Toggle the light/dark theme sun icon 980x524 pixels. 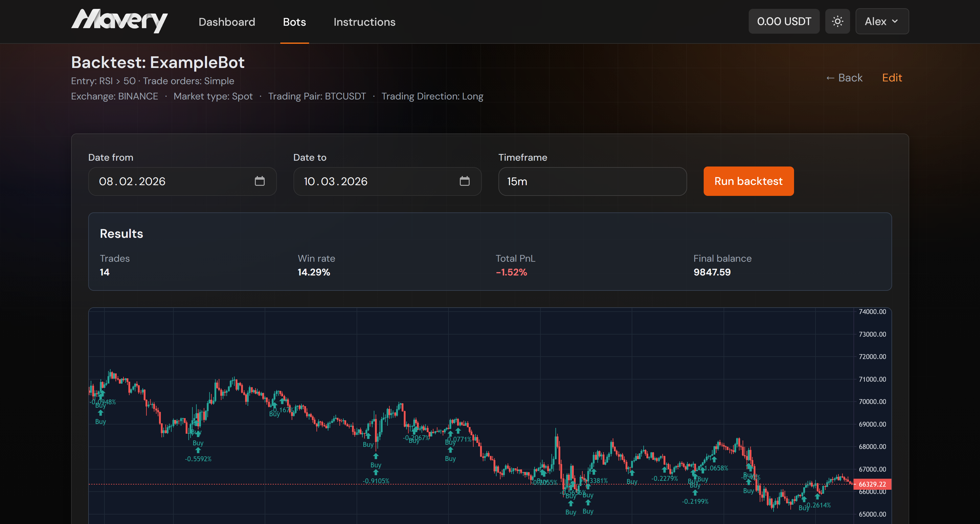837,21
